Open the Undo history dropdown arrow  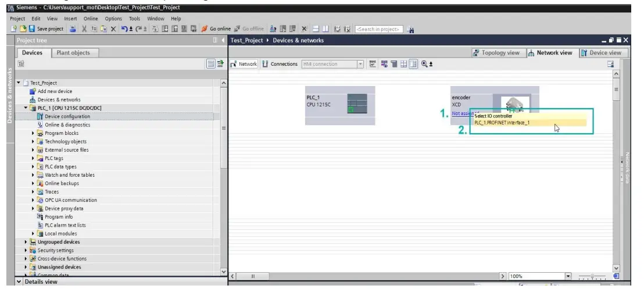point(131,29)
